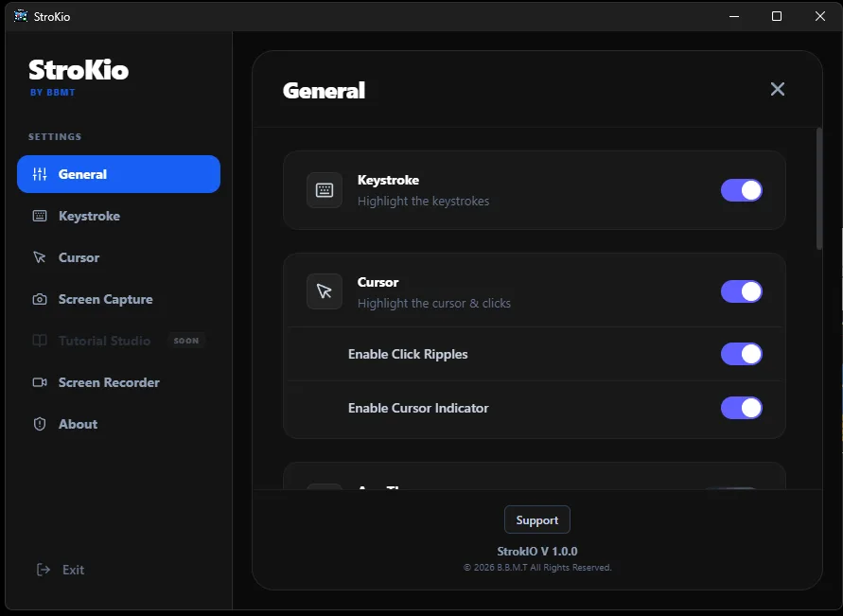Open Screen Recorder section

click(x=119, y=382)
